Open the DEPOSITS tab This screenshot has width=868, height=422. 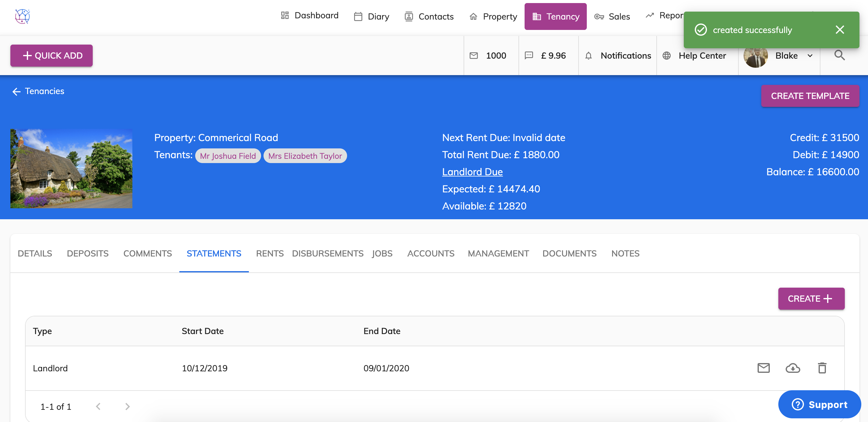pyautogui.click(x=88, y=253)
